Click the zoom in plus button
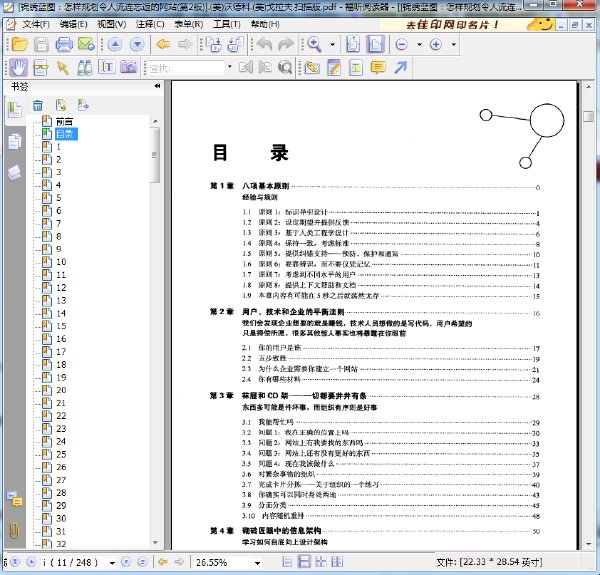Image resolution: width=600 pixels, height=575 pixels. point(435,44)
